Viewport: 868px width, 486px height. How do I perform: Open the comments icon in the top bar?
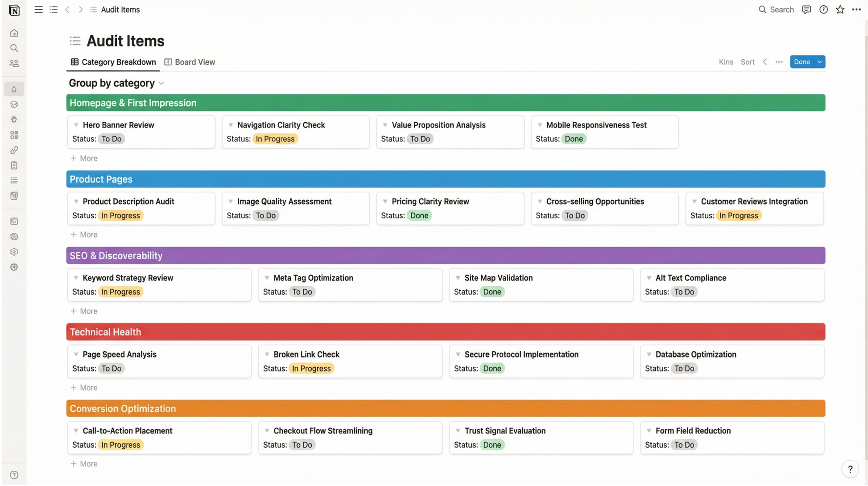[806, 9]
